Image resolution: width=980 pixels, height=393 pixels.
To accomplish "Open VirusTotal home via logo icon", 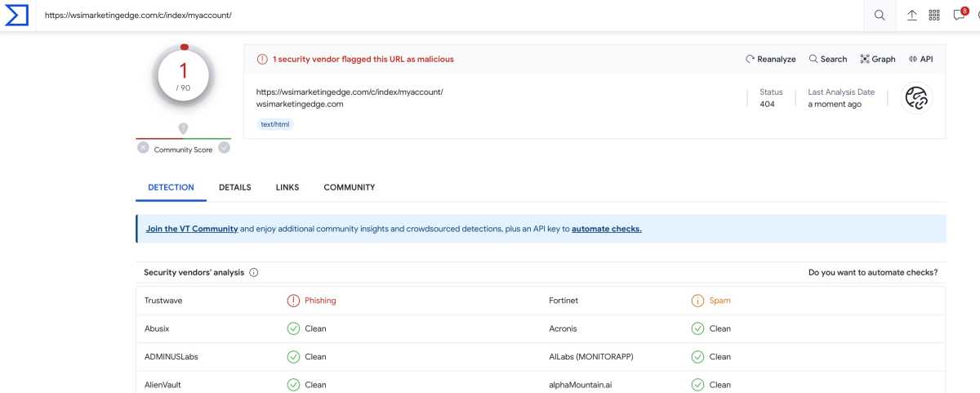I will [17, 15].
